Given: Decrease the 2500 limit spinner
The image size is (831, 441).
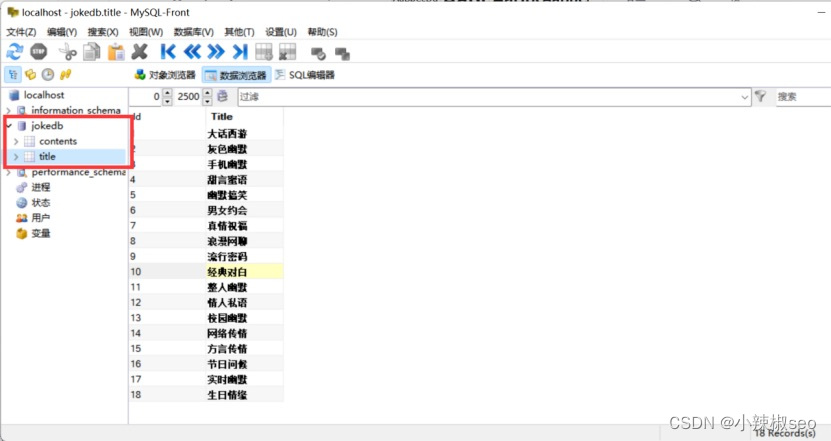Looking at the screenshot, I should (207, 101).
